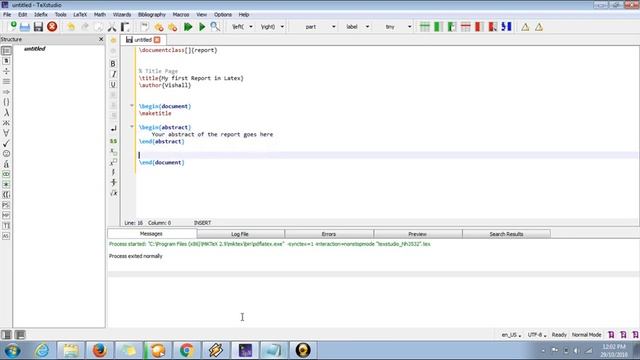Click the Underline U icon

(x=113, y=84)
